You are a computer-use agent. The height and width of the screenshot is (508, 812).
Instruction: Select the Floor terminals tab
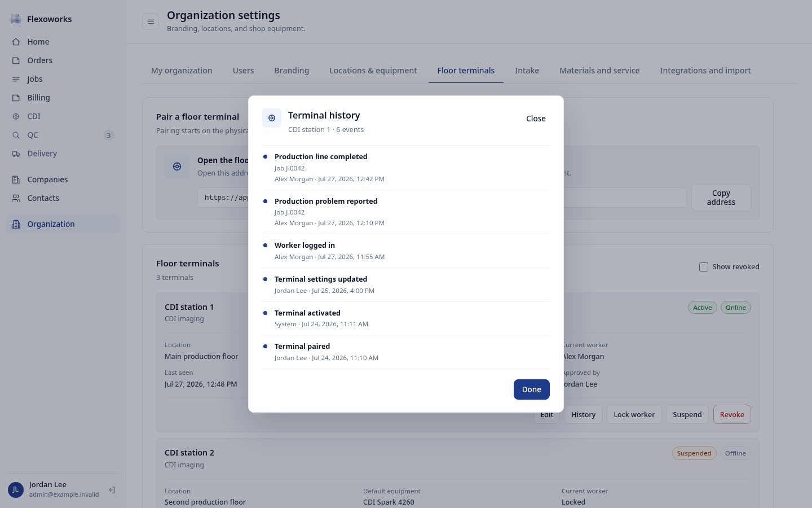tap(466, 71)
